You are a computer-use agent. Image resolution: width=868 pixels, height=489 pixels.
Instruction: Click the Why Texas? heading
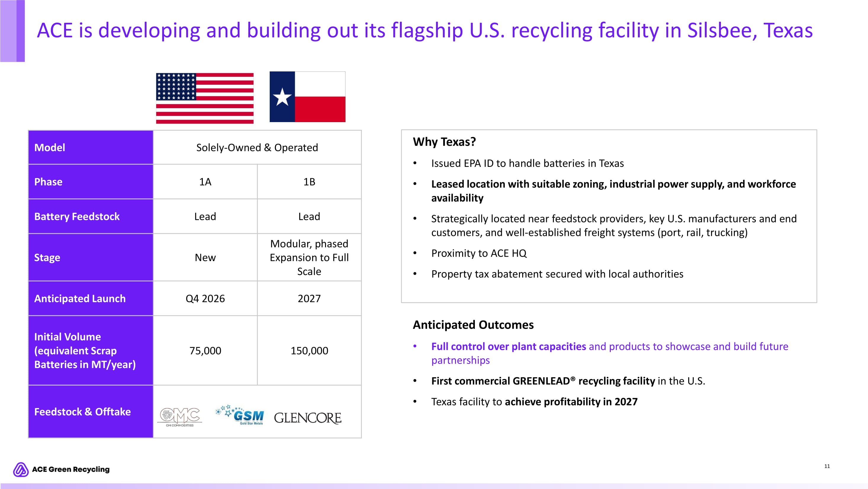(444, 142)
